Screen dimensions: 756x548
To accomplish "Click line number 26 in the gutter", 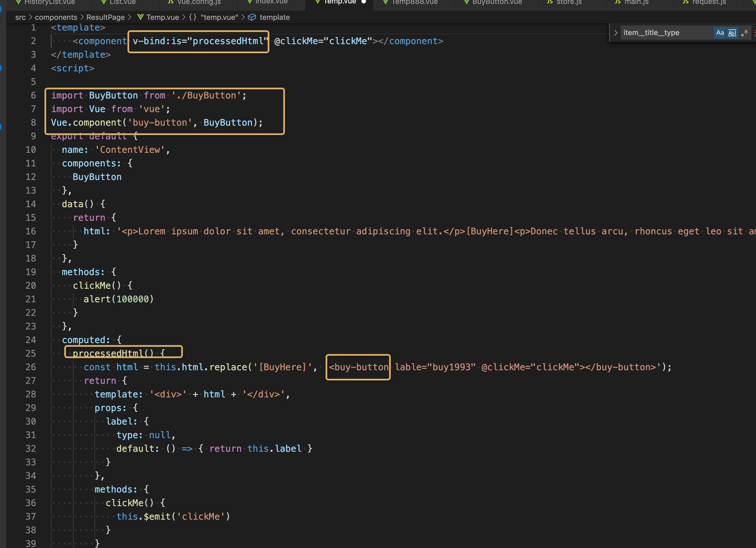I will tap(31, 367).
